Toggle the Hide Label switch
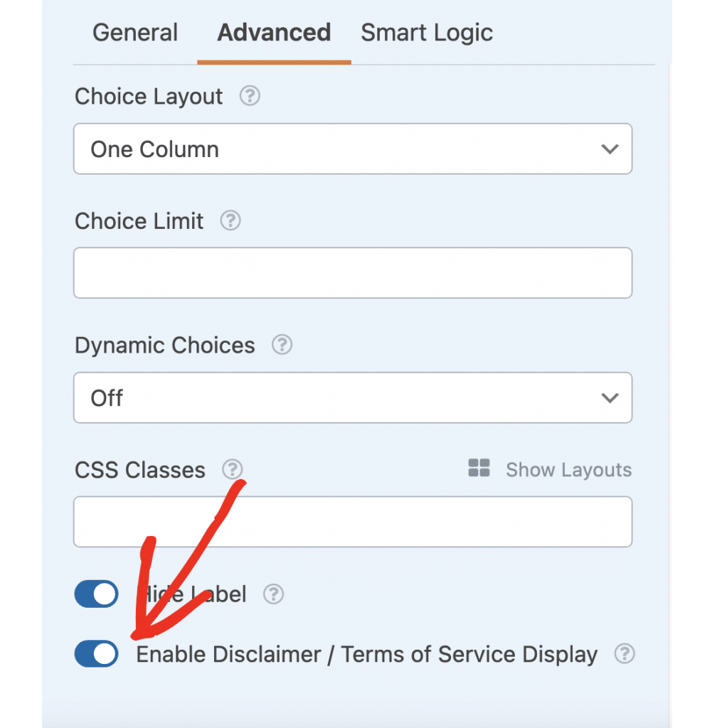This screenshot has width=722, height=728. pos(97,594)
